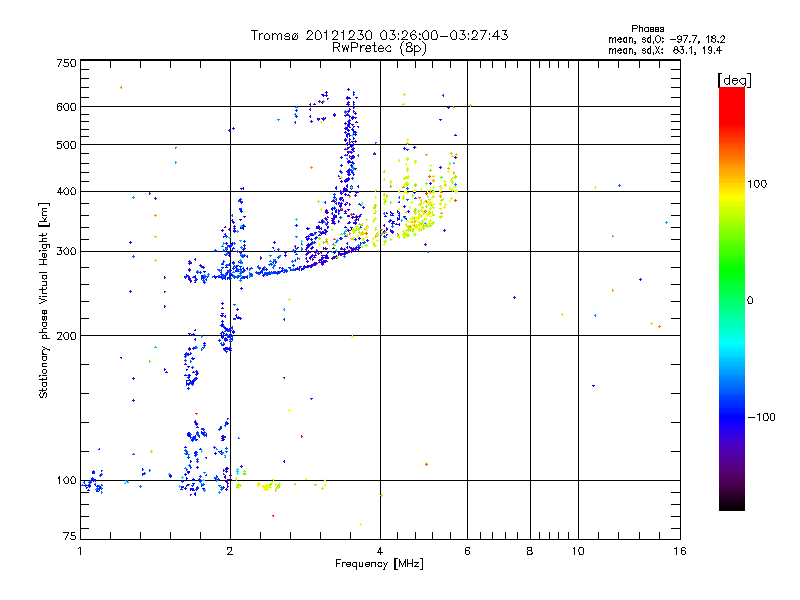Click the '100' colorbar tick label
The image size is (800, 600).
tap(757, 184)
